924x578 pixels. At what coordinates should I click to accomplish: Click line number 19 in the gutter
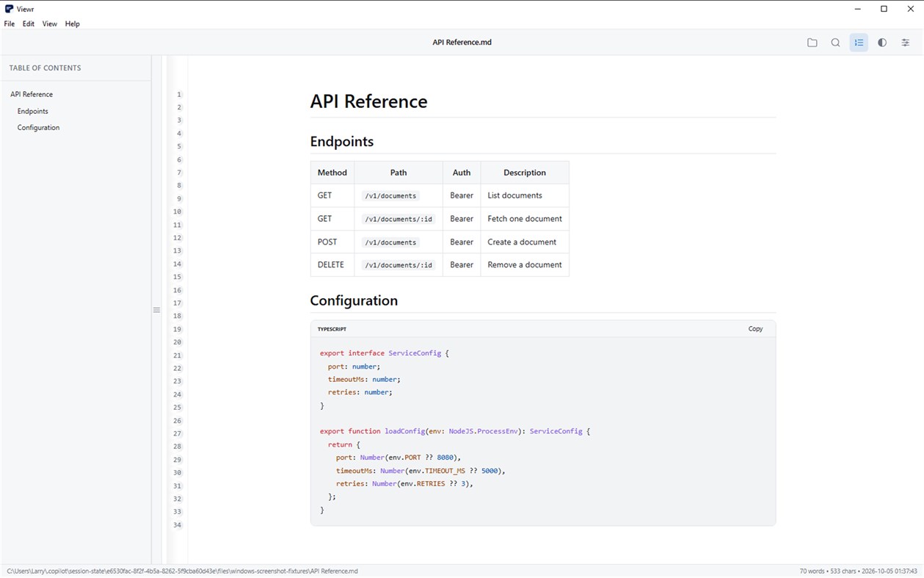point(178,330)
